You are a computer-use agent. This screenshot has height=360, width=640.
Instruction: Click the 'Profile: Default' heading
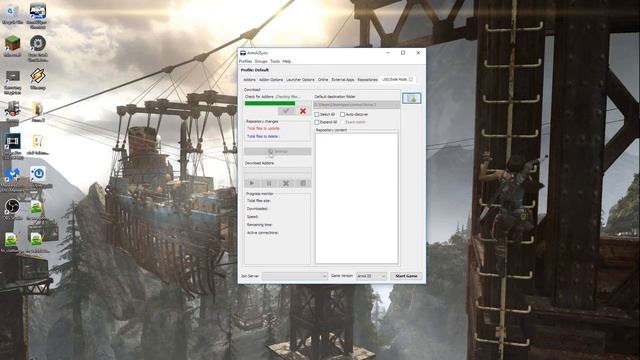pos(255,70)
